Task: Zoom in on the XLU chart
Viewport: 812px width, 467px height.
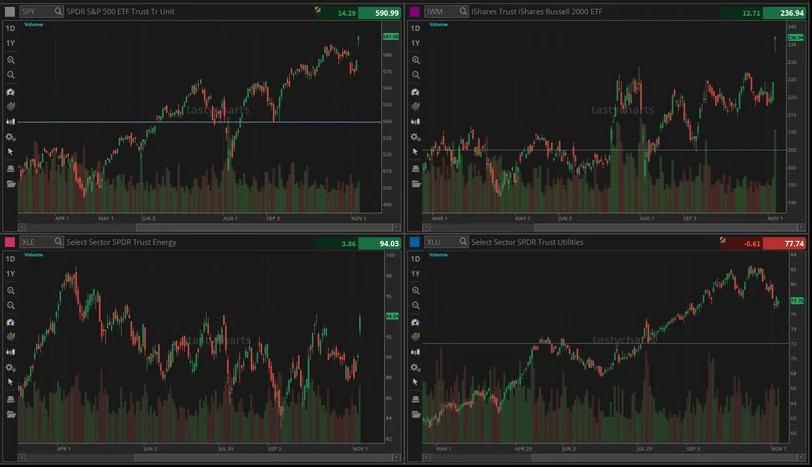Action: coord(416,290)
